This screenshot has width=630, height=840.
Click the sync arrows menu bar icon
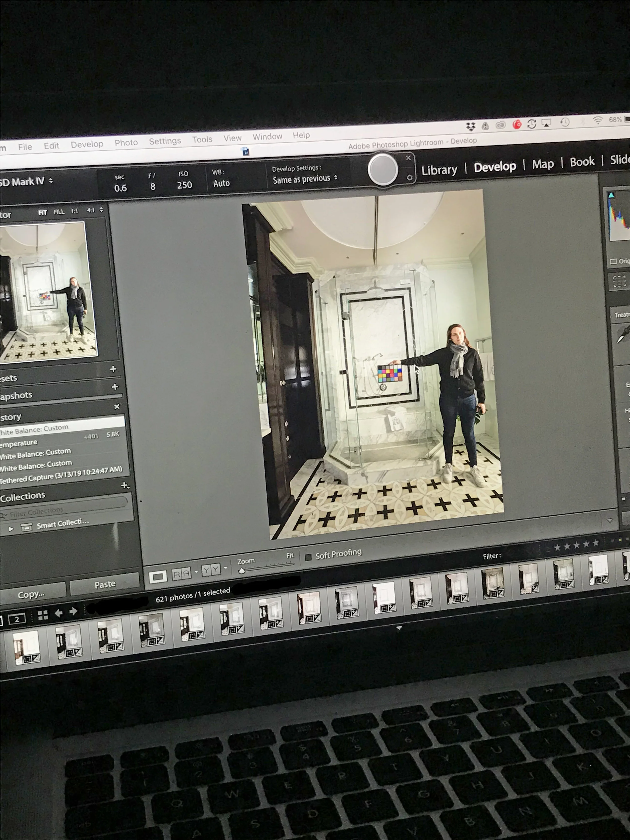pos(531,124)
